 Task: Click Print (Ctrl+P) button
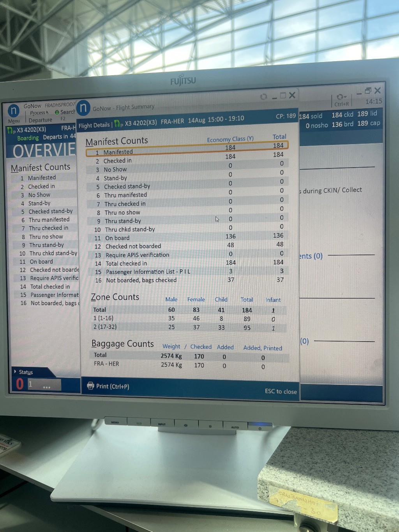tap(108, 386)
